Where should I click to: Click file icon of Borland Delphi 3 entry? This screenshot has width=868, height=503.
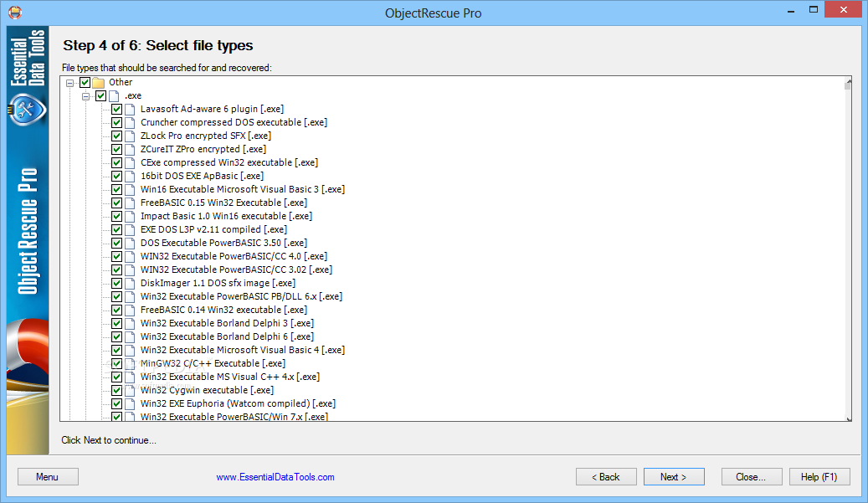(x=130, y=323)
